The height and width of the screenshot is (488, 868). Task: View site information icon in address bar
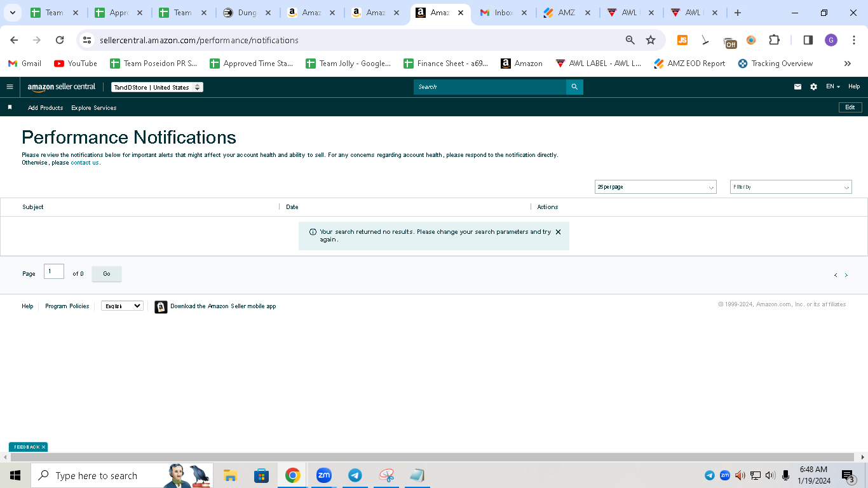[x=88, y=40]
